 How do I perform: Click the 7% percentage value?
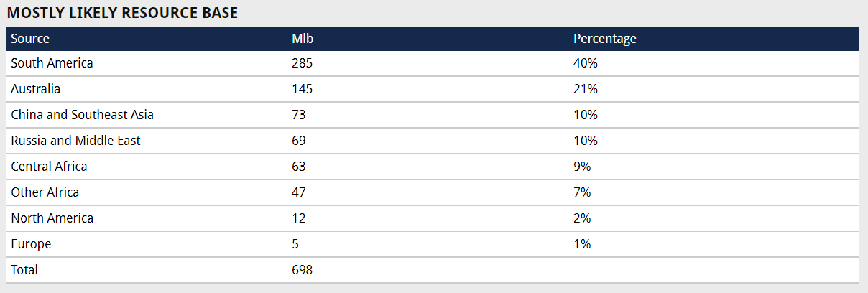tap(582, 192)
